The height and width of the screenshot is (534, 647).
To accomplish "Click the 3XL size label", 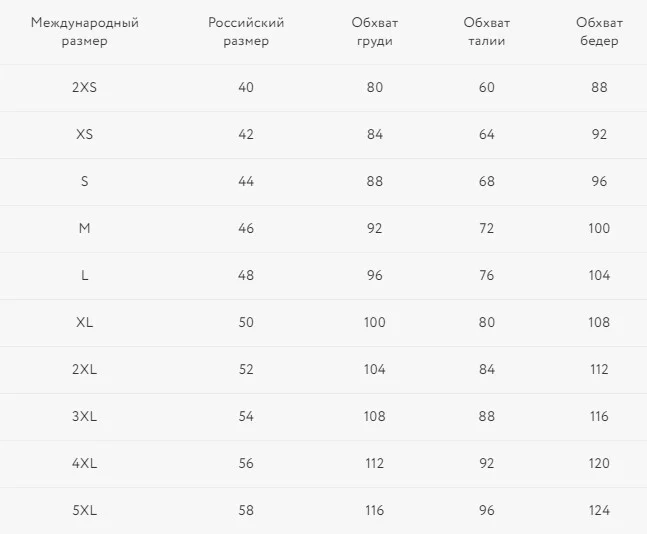I will 85,416.
